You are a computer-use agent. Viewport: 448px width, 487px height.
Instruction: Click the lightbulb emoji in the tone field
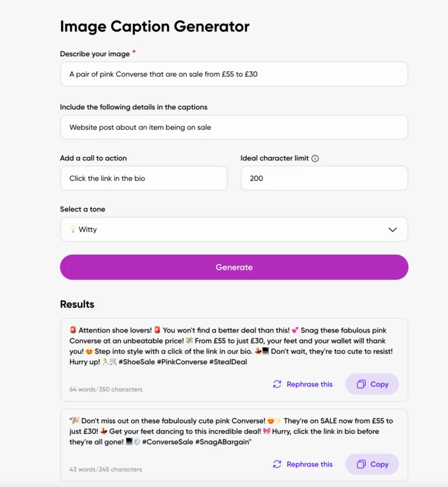72,230
